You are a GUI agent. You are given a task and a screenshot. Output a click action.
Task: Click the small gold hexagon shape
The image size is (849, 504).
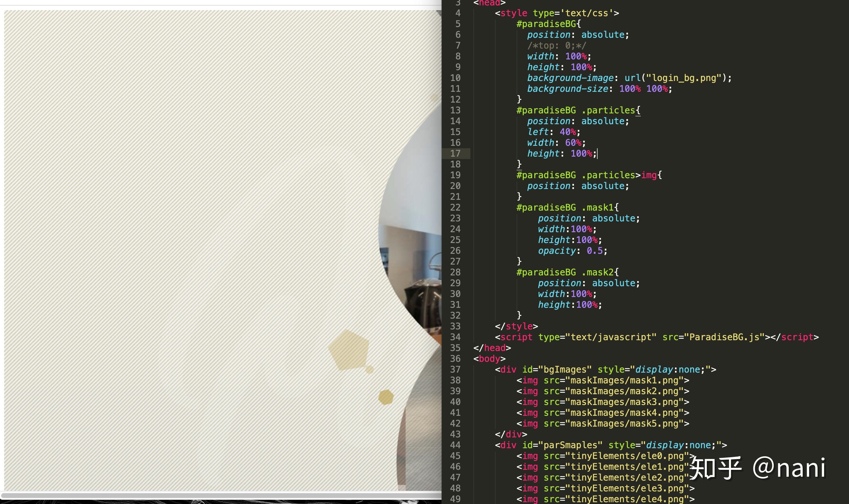click(386, 397)
